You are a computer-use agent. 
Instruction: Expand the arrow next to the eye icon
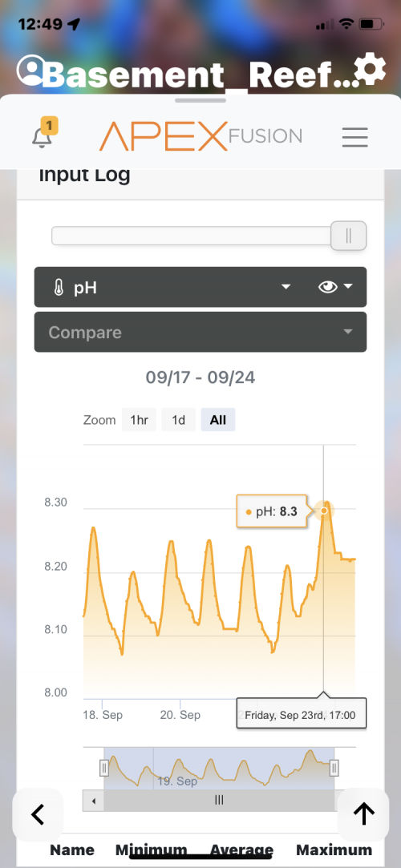click(348, 287)
